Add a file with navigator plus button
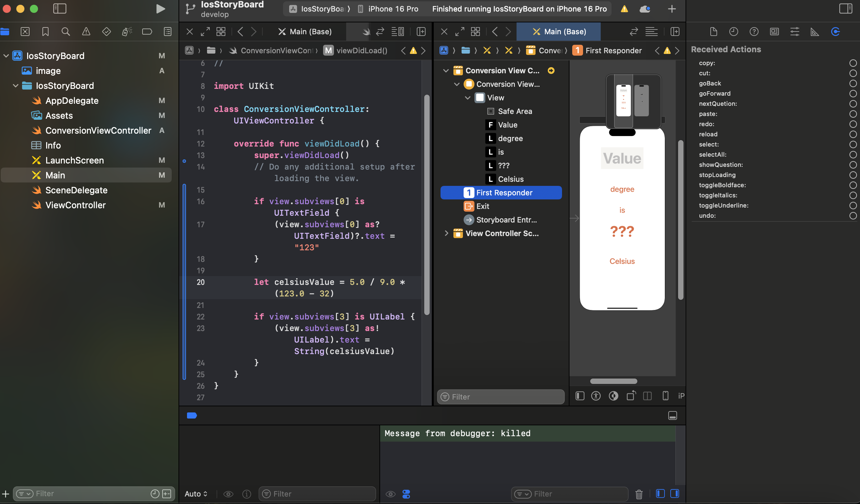 [5, 493]
